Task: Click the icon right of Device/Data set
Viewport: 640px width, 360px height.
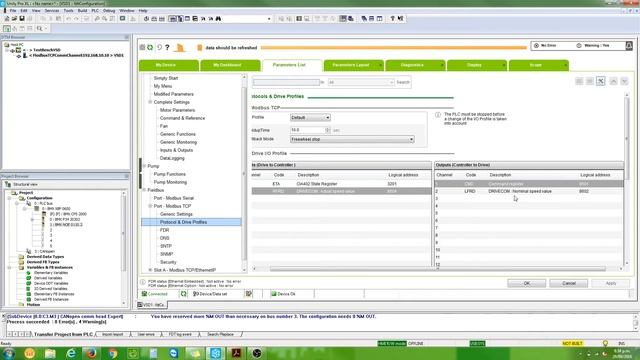Action: coord(249,294)
